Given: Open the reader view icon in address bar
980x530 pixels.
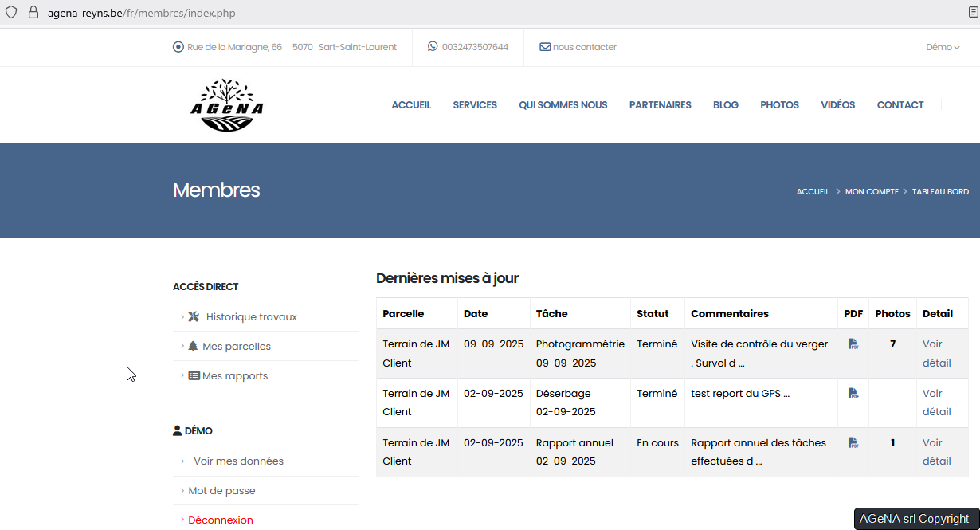Looking at the screenshot, I should tap(973, 13).
